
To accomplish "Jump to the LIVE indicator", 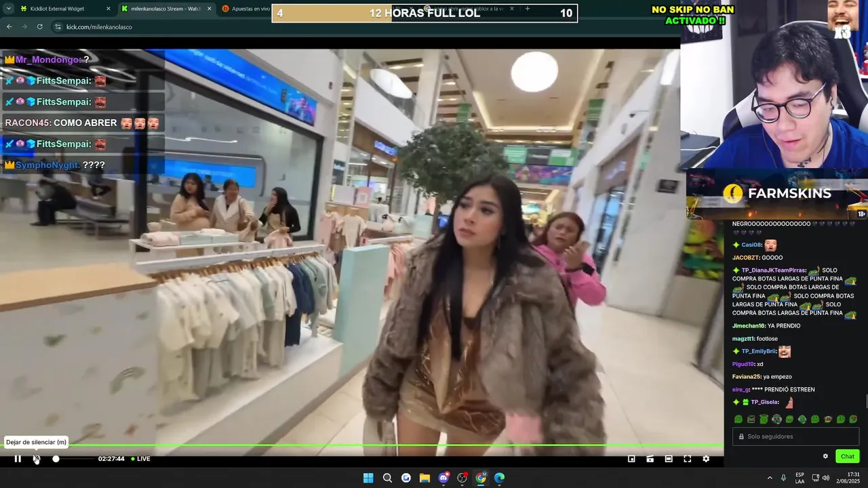I will coord(140,459).
